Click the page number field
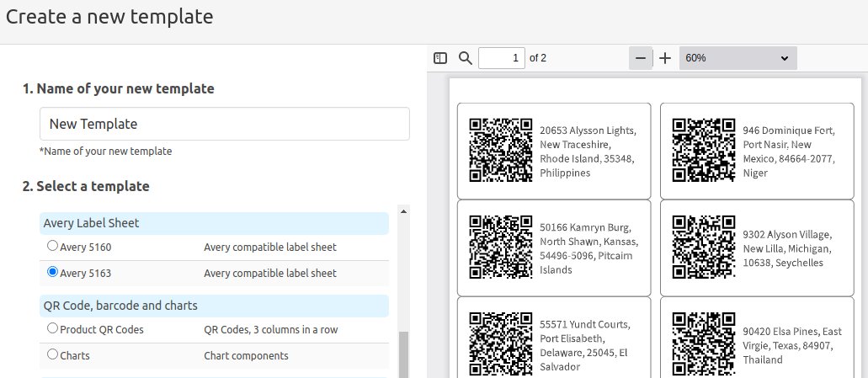 coord(502,58)
